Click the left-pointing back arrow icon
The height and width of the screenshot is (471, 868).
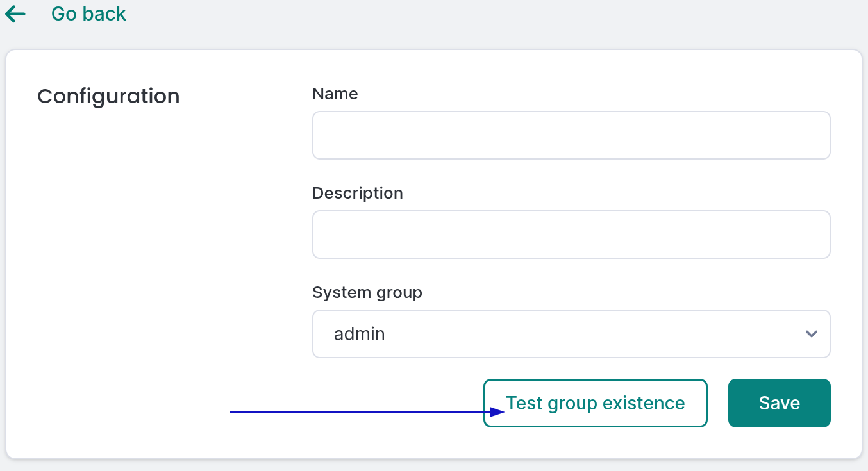click(x=15, y=14)
